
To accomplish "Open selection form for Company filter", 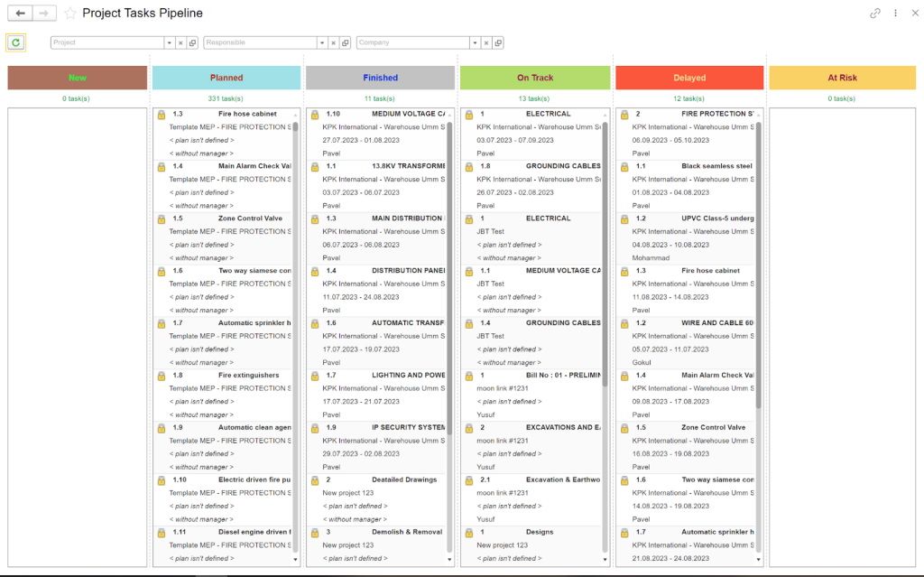I will coord(498,42).
